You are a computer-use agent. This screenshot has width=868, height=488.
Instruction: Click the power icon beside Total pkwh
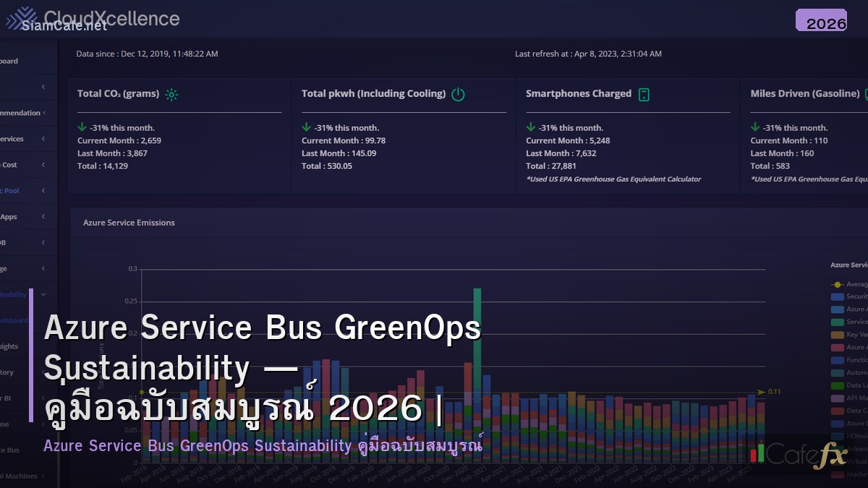click(x=459, y=94)
